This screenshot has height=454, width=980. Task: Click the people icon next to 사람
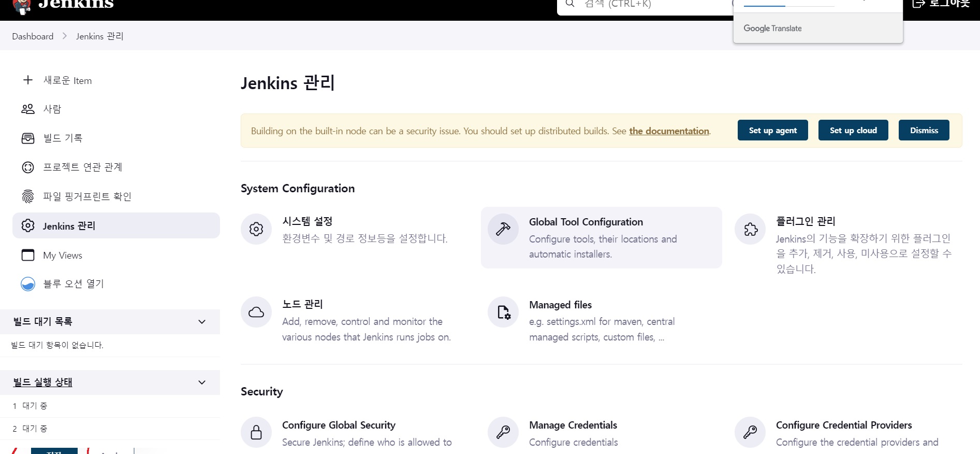click(28, 109)
